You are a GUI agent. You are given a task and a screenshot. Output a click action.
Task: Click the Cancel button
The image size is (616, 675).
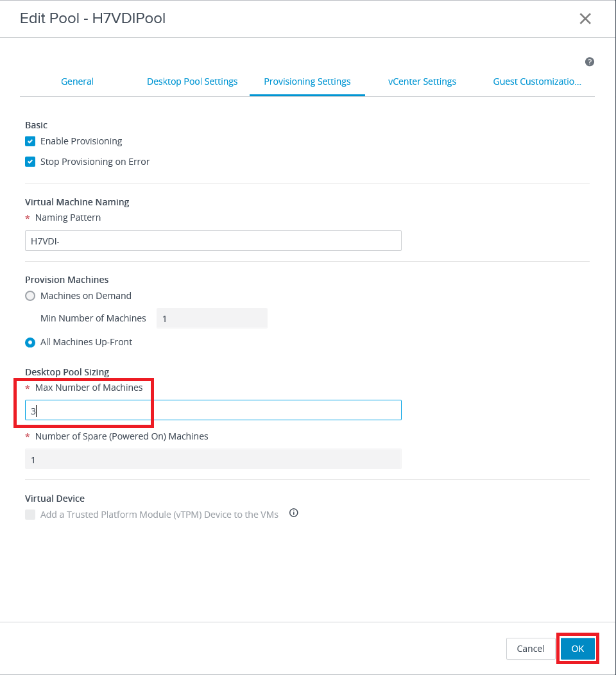530,649
